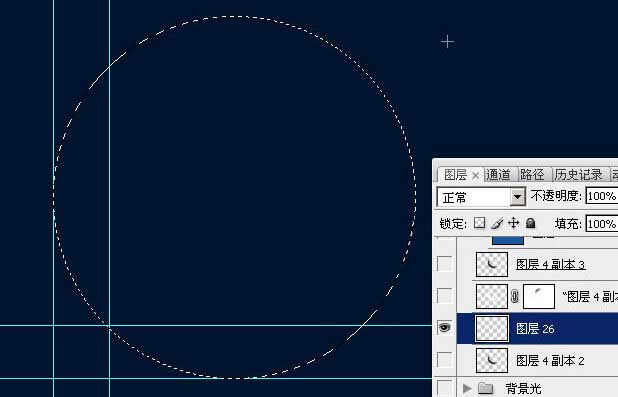Click the layer mask thumbnail
The image size is (618, 397).
pyautogui.click(x=539, y=296)
